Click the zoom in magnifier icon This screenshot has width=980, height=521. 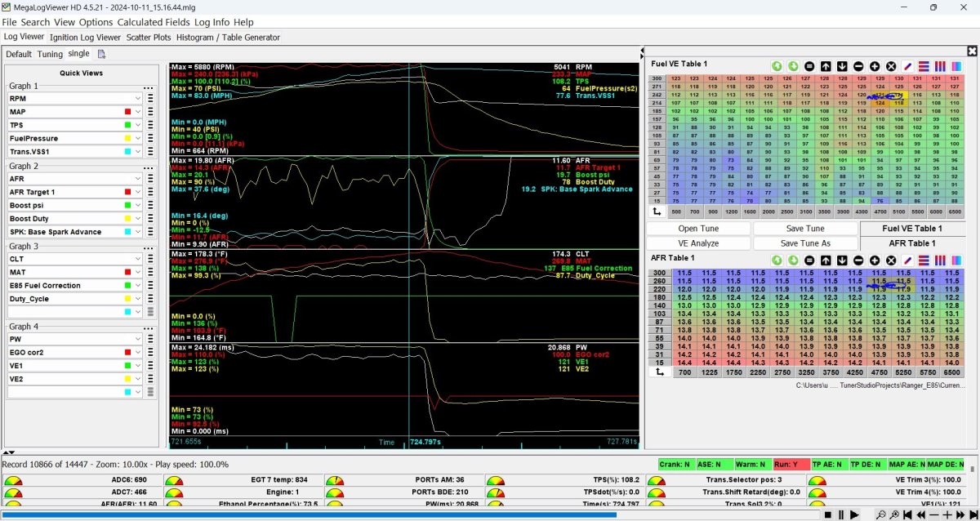[x=895, y=514]
